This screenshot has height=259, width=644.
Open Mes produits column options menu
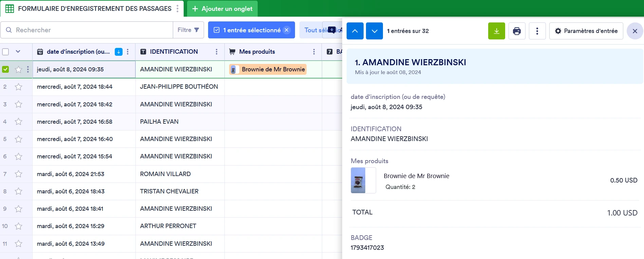pos(314,52)
